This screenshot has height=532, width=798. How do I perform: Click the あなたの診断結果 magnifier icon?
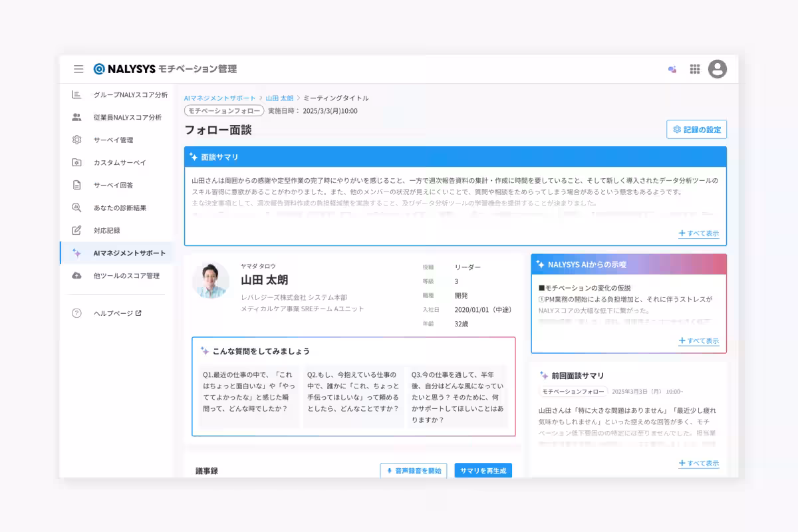pos(78,207)
